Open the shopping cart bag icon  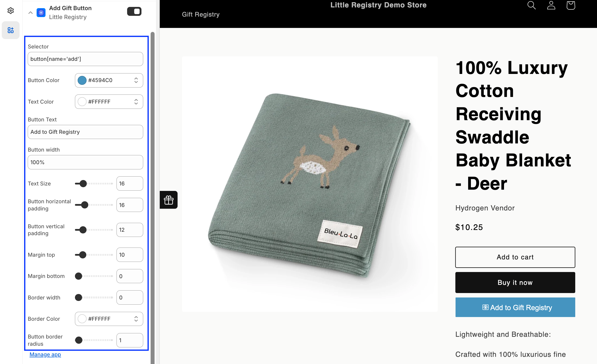(571, 5)
